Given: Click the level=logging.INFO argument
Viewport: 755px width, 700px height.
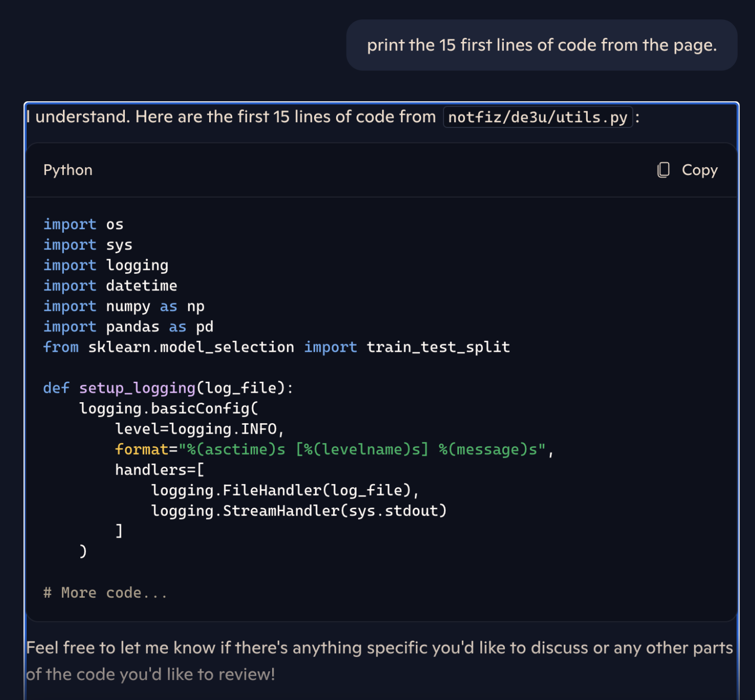Looking at the screenshot, I should 199,428.
